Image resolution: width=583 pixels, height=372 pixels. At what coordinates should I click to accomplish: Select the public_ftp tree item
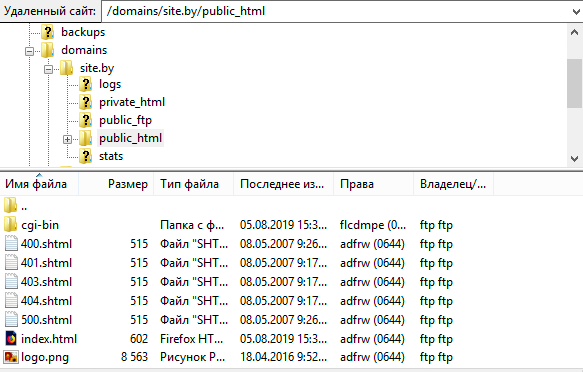coord(125,120)
